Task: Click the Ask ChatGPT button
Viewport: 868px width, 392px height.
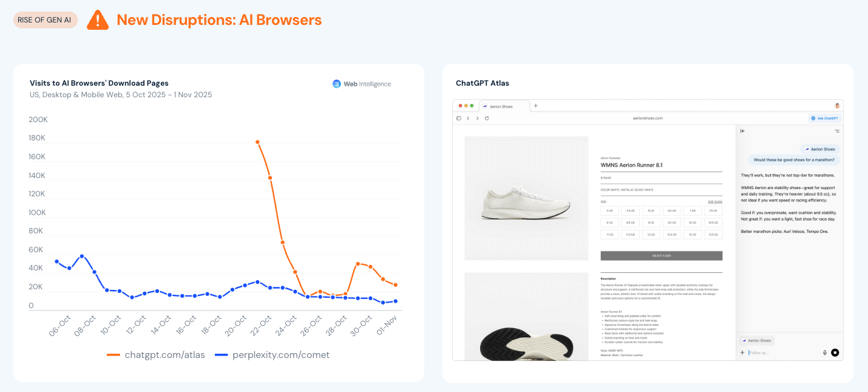Action: [x=824, y=118]
